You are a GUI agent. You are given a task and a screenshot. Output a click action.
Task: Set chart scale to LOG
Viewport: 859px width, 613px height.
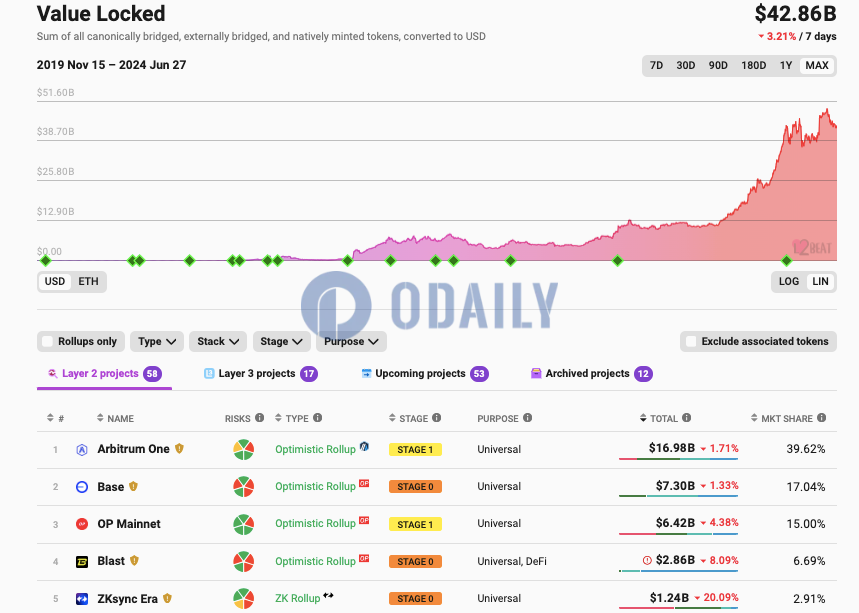coord(789,282)
